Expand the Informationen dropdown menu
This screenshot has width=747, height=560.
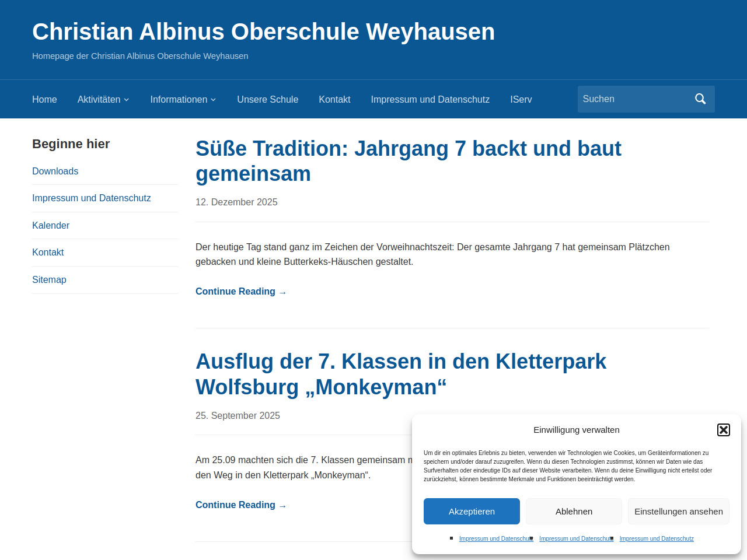(x=183, y=100)
